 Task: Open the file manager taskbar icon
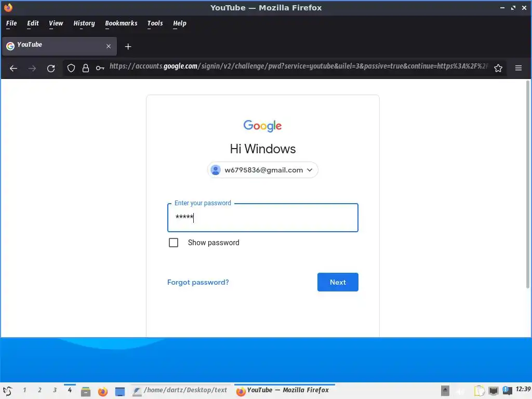(x=86, y=392)
